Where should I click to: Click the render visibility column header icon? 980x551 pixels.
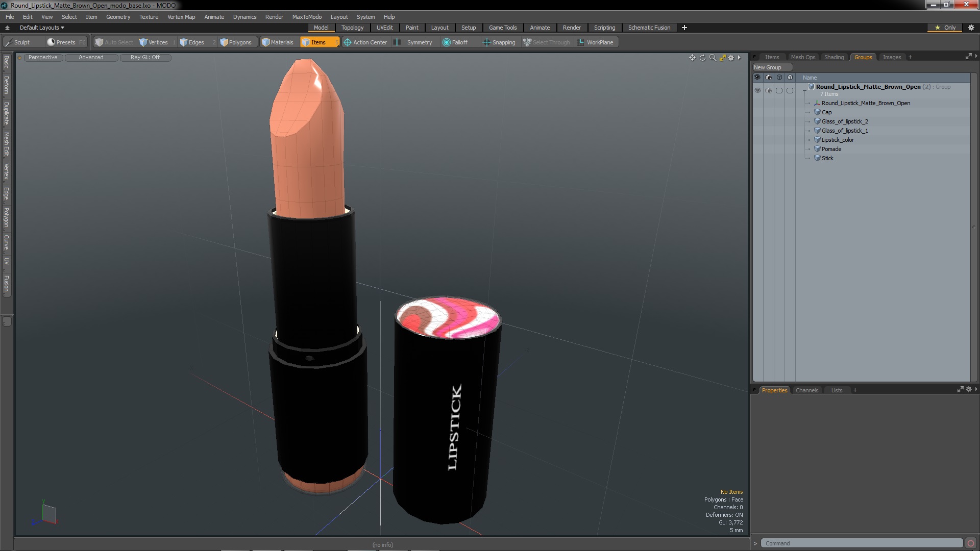(769, 78)
